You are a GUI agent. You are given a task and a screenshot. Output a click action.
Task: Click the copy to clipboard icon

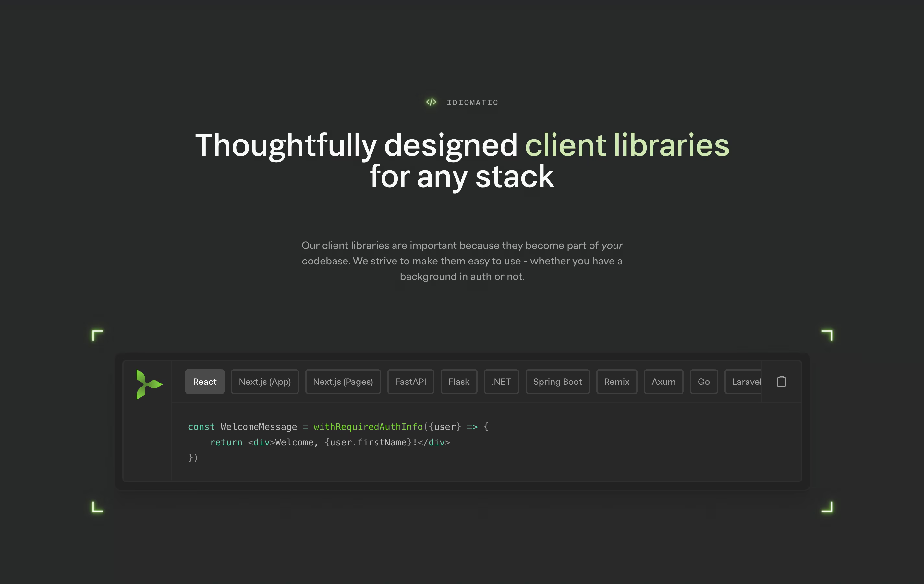pyautogui.click(x=781, y=382)
